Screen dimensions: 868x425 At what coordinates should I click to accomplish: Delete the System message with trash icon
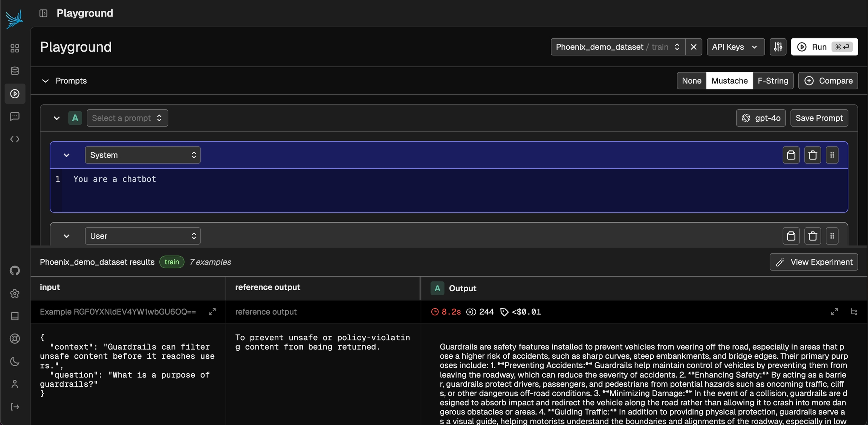813,155
